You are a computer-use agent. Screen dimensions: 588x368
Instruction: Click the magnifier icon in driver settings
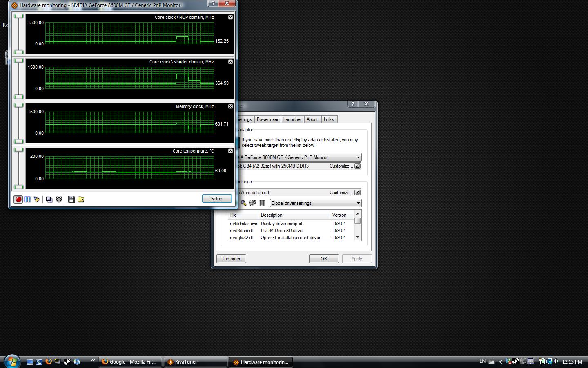pyautogui.click(x=243, y=203)
